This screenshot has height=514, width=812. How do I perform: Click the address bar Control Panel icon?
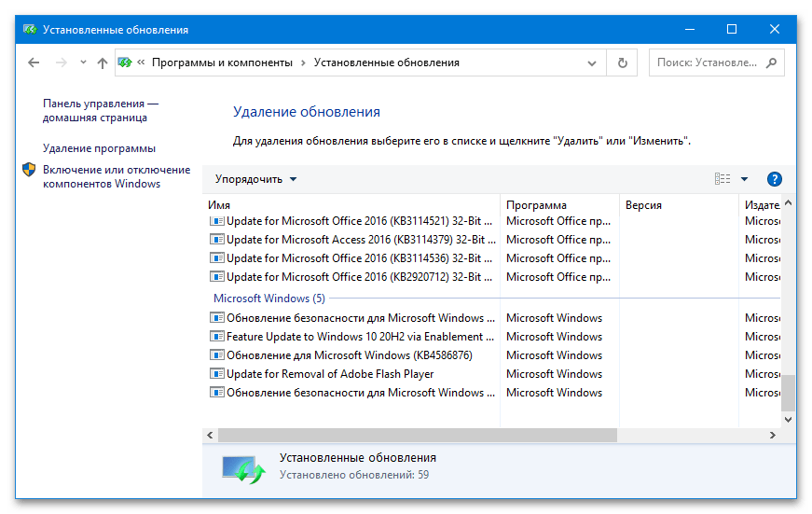point(125,63)
